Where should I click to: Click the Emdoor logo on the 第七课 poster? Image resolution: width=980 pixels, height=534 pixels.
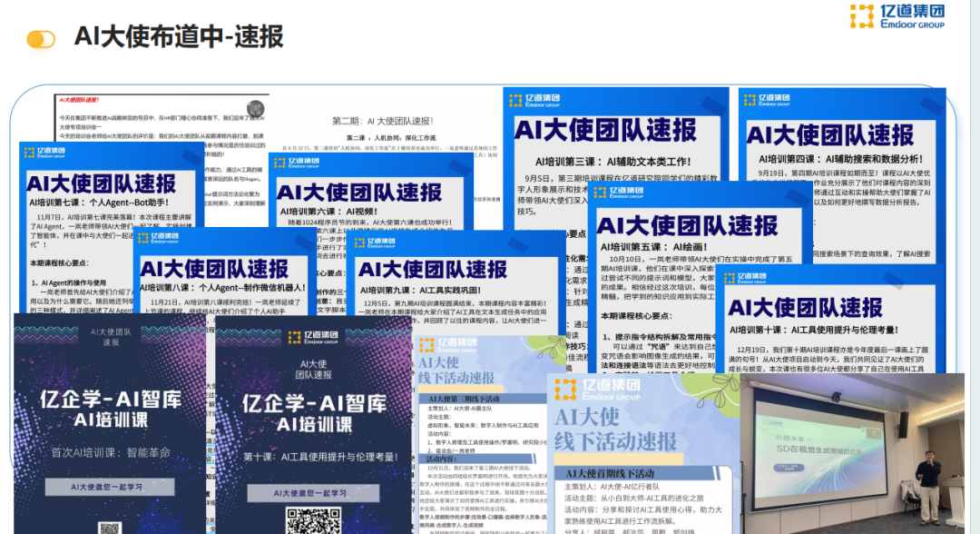(x=44, y=152)
